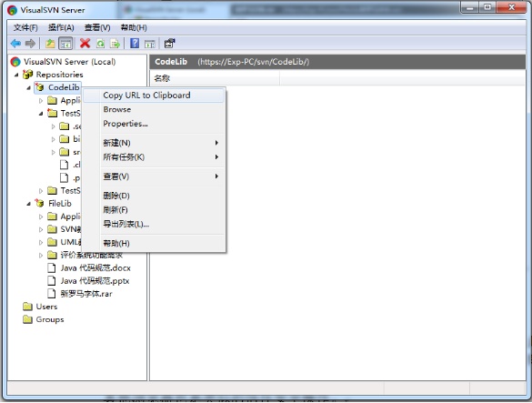Collapse the FileLib repository node
Image resolution: width=532 pixels, height=403 pixels.
point(29,204)
